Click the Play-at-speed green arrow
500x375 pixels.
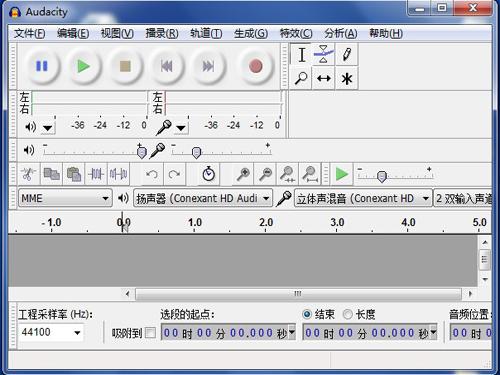click(x=342, y=174)
